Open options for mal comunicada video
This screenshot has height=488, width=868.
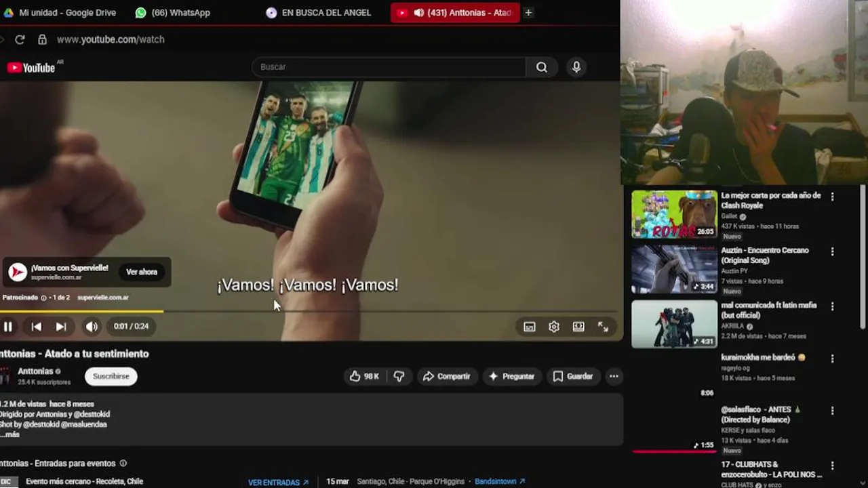coord(832,306)
